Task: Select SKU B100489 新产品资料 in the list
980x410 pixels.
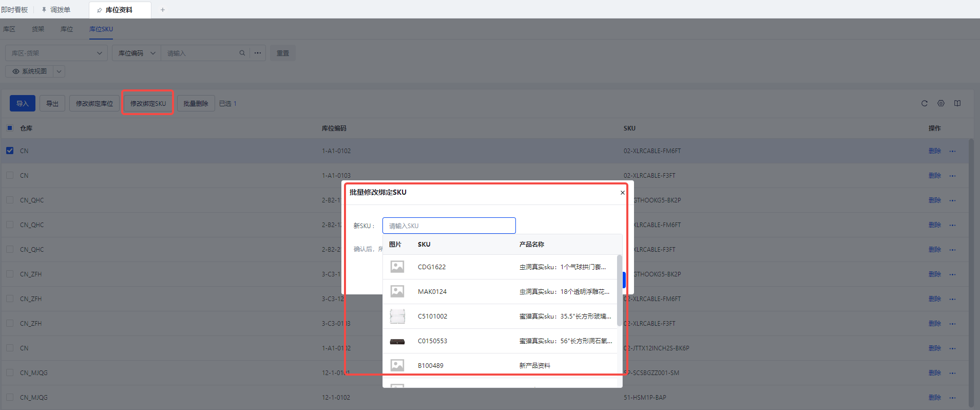Action: [500, 365]
